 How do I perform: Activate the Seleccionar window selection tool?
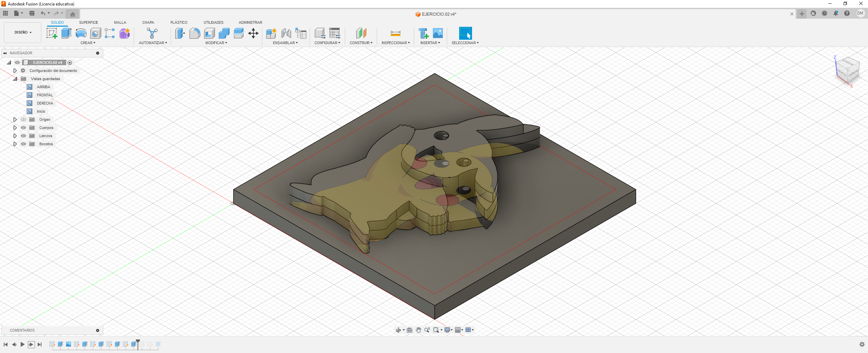465,33
